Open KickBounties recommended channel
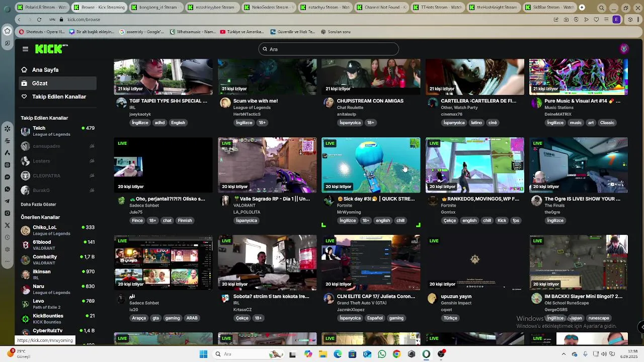This screenshot has width=644, height=362. (57, 318)
